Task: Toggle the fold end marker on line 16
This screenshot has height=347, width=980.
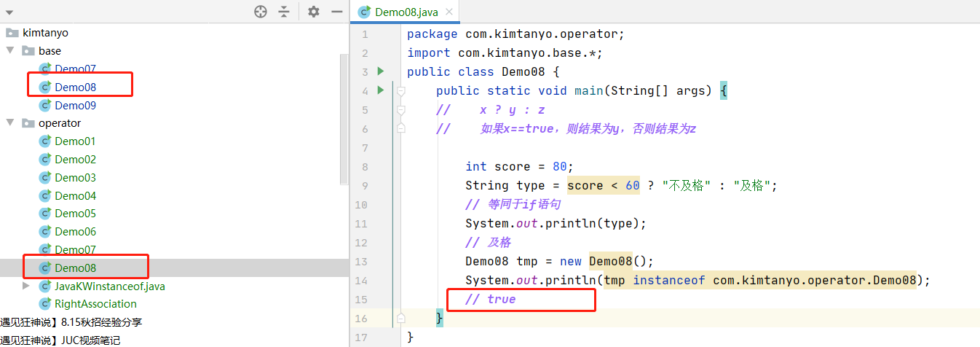Action: point(400,319)
